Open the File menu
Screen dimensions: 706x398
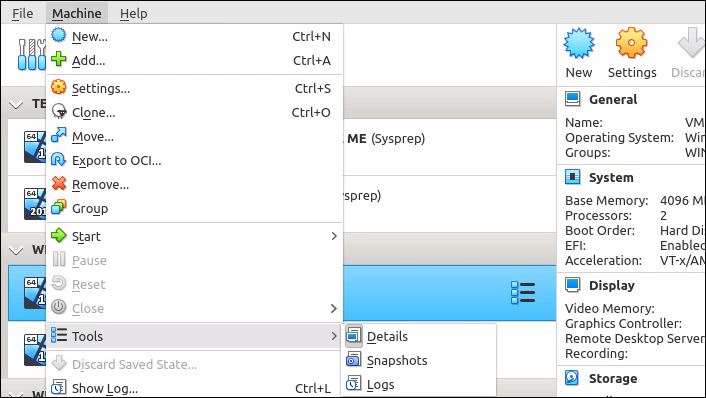click(22, 14)
